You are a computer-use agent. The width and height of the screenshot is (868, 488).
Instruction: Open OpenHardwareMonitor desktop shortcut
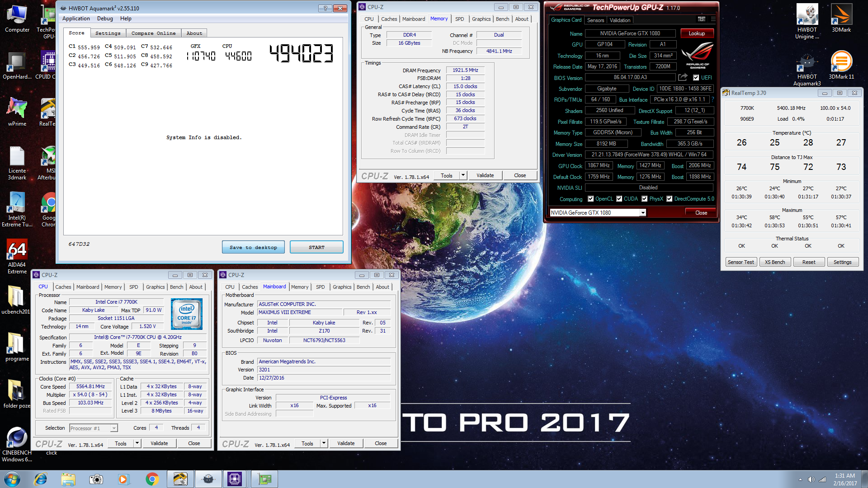click(17, 66)
